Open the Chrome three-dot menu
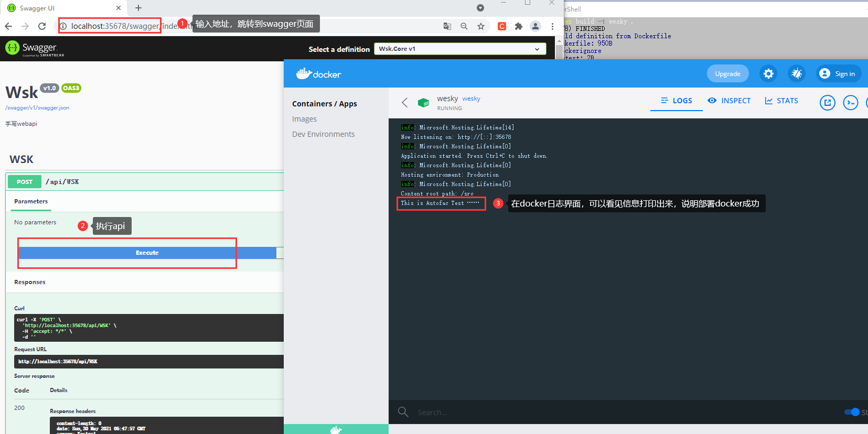868x434 pixels. point(552,26)
